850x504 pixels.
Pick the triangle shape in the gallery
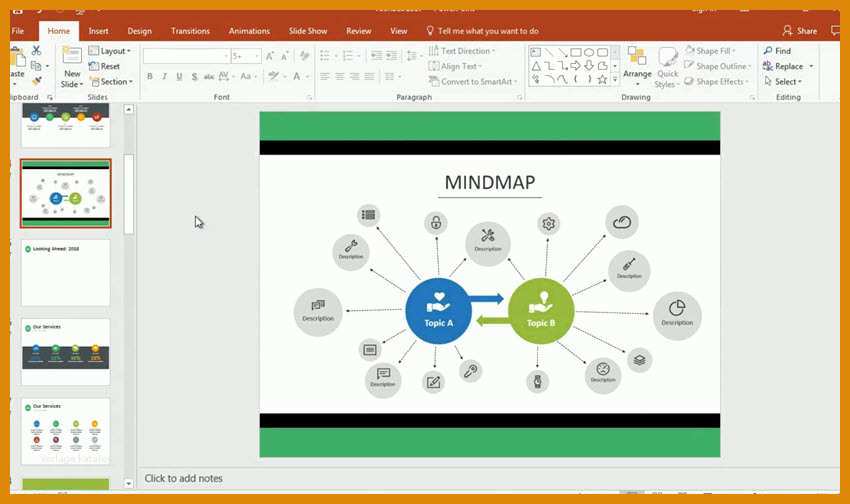click(536, 66)
